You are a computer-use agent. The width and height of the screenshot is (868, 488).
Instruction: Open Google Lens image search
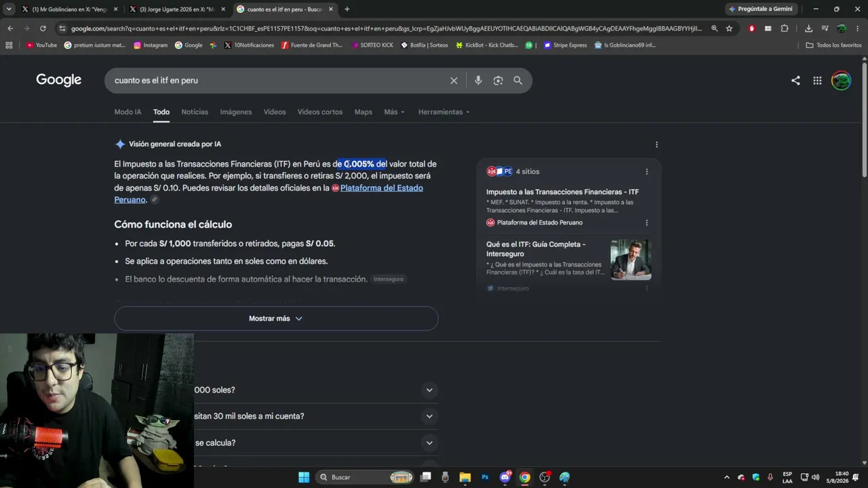(498, 81)
